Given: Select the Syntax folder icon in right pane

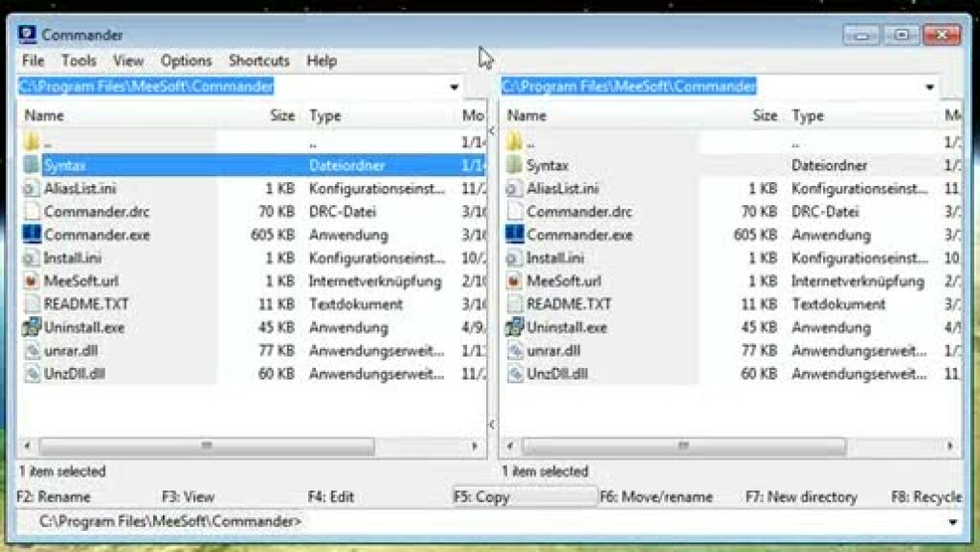Looking at the screenshot, I should coord(514,166).
